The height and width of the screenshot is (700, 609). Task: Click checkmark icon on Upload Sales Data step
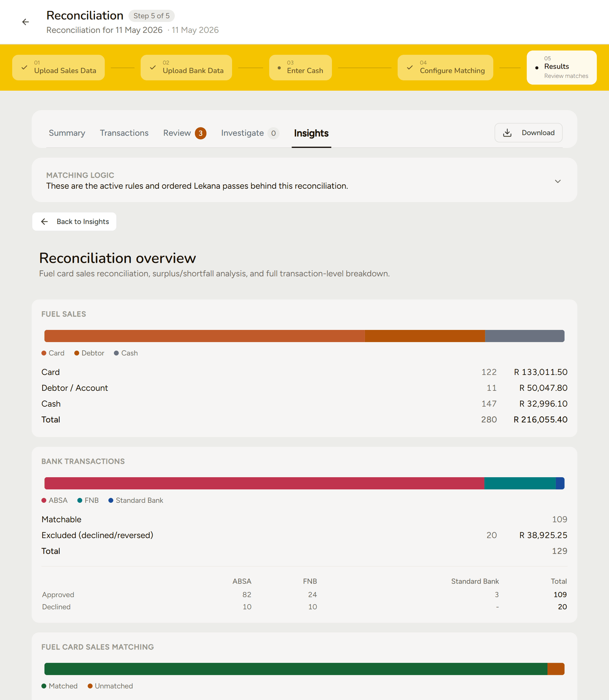pos(24,67)
